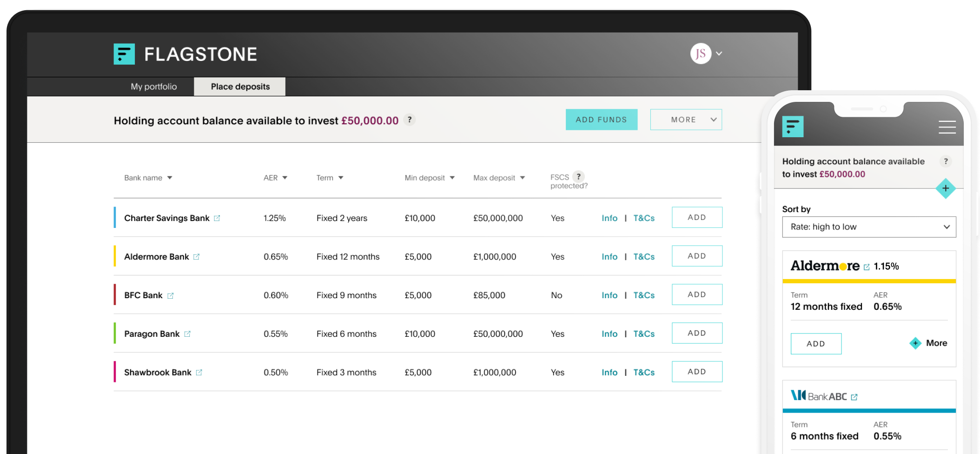Image resolution: width=980 pixels, height=454 pixels.
Task: Click Aldermore logo on phone card
Action: coord(825,266)
